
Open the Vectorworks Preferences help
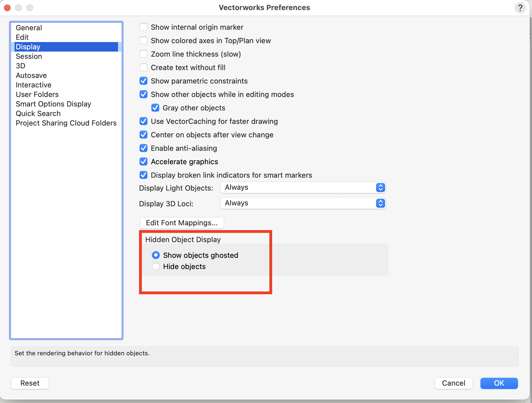click(x=521, y=8)
